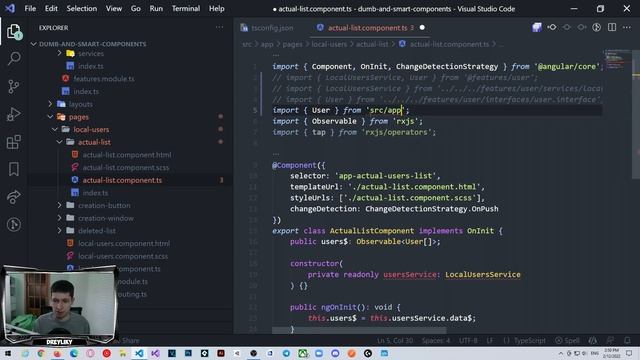Open local-users.component.scss file
The width and height of the screenshot is (640, 360).
(122, 256)
